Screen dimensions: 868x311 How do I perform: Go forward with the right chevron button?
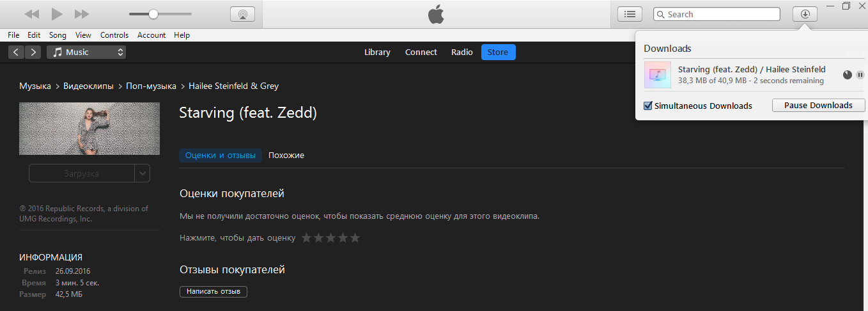point(33,52)
